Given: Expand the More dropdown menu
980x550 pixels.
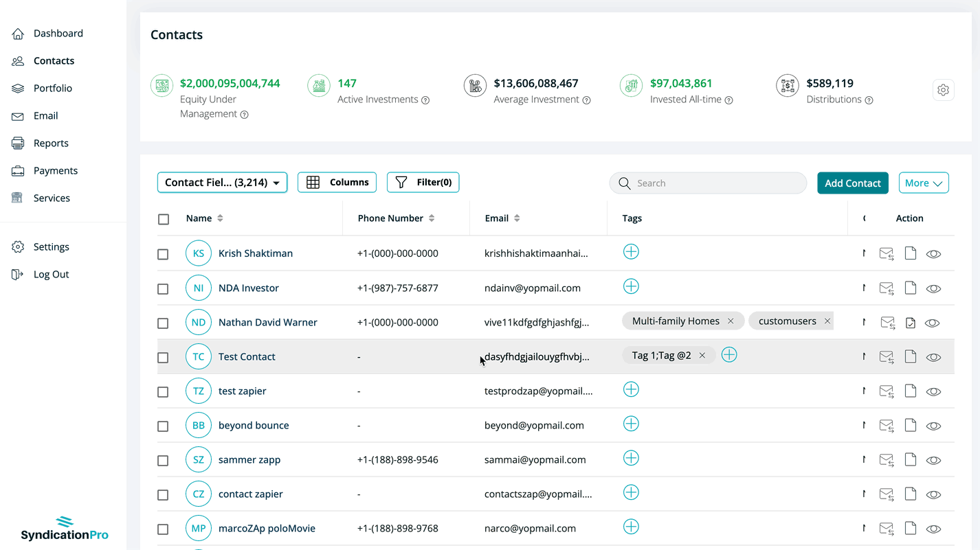Looking at the screenshot, I should pyautogui.click(x=924, y=183).
